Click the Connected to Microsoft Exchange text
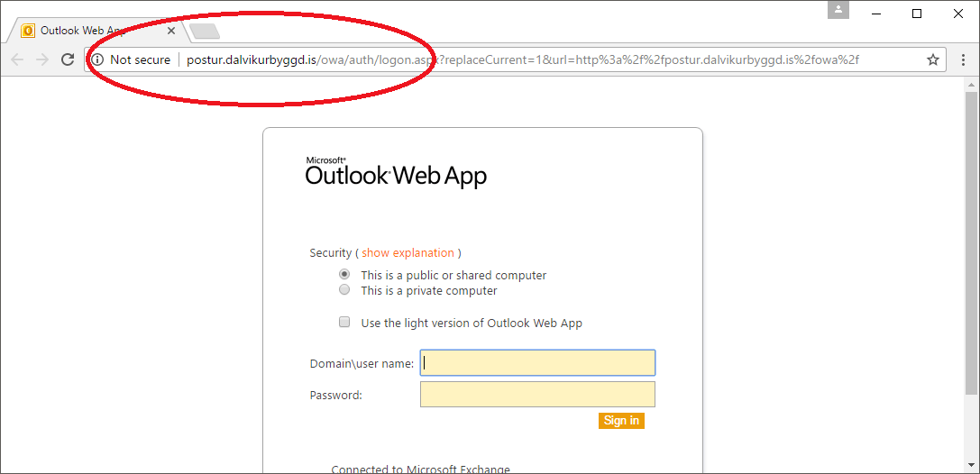Image resolution: width=980 pixels, height=474 pixels. point(421,469)
